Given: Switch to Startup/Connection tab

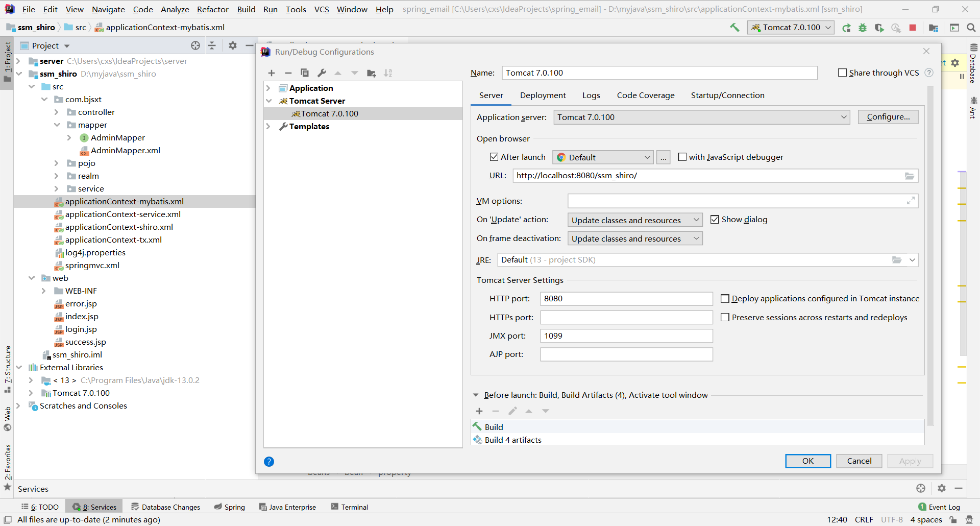Looking at the screenshot, I should [x=728, y=95].
